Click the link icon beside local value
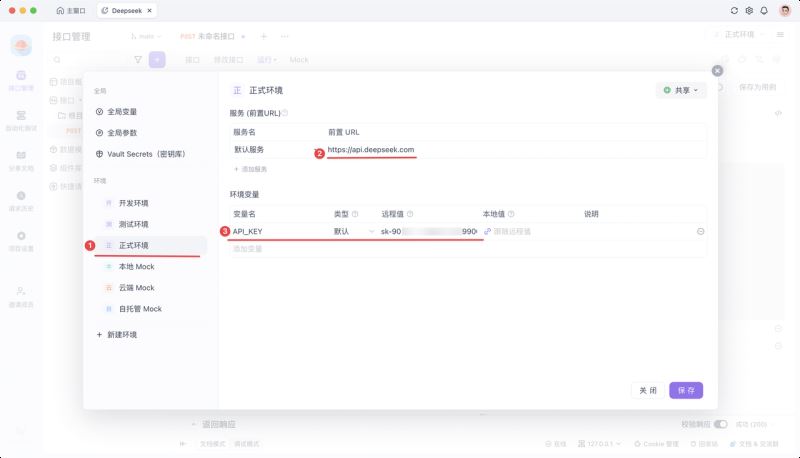800x458 pixels. click(x=487, y=232)
